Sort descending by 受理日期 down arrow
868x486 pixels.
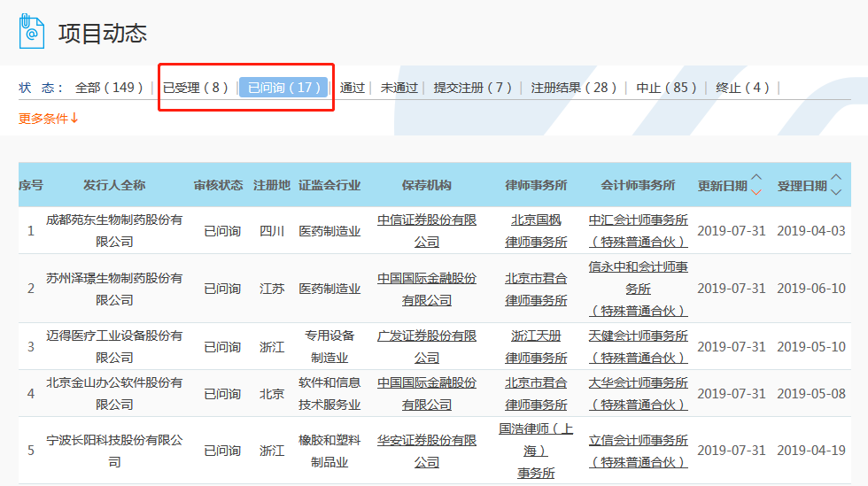click(836, 192)
